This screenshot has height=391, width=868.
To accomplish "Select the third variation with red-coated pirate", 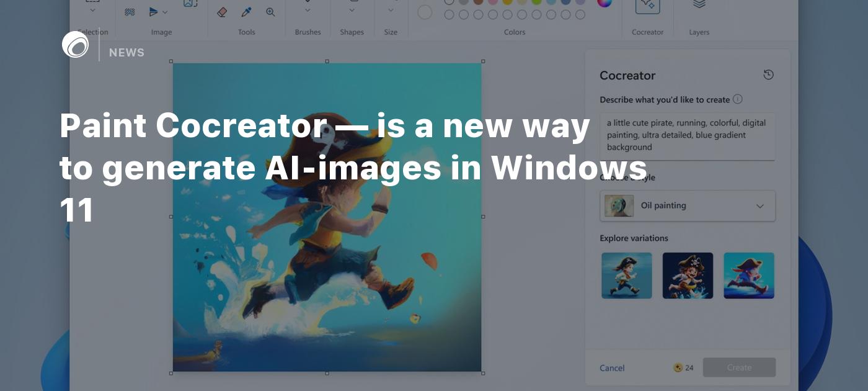I will coord(749,275).
